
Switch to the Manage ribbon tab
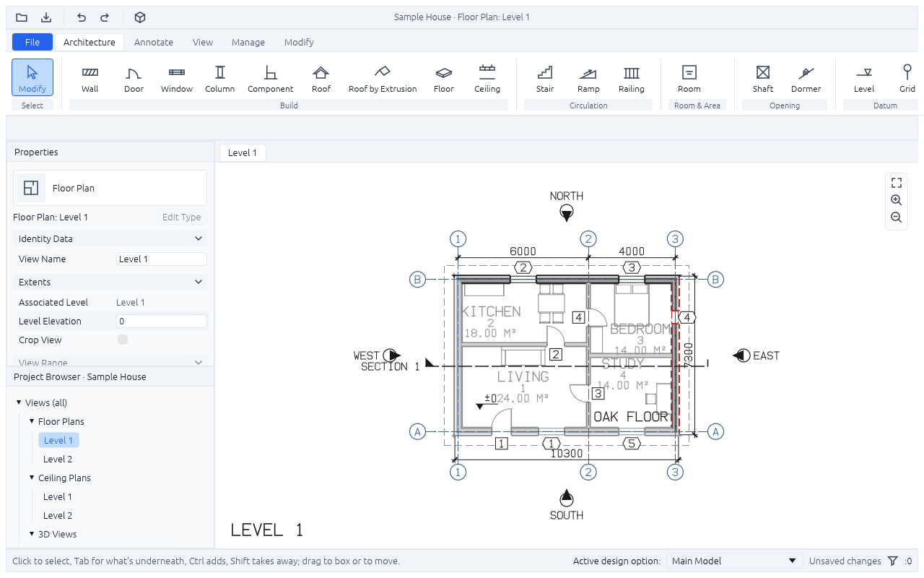click(248, 42)
